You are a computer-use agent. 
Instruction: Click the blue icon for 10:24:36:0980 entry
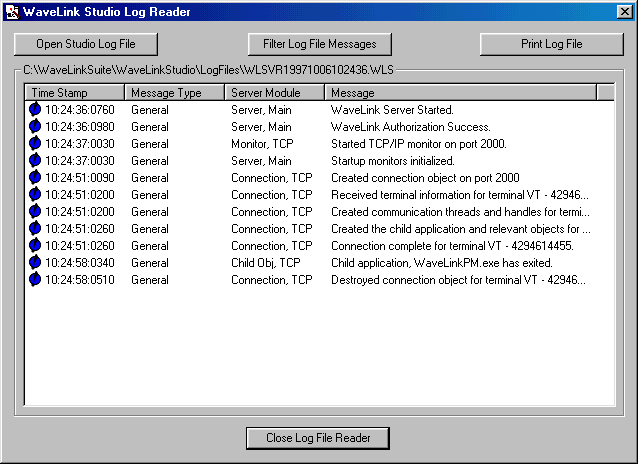click(x=36, y=127)
